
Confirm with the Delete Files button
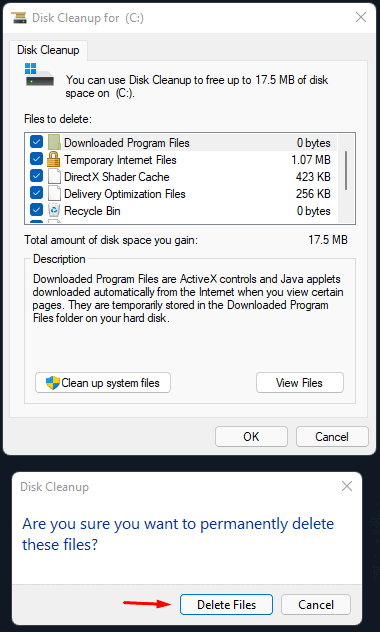(226, 605)
